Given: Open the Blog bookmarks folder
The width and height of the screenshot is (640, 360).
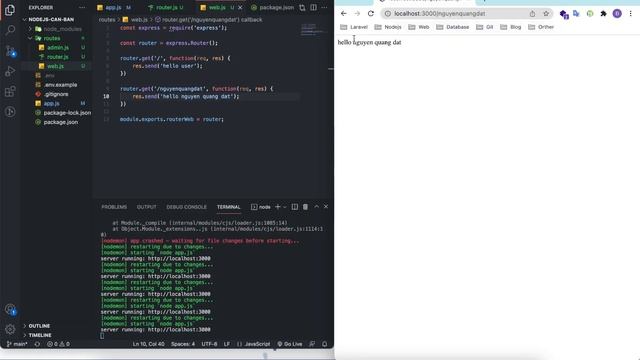Looking at the screenshot, I should tap(511, 27).
